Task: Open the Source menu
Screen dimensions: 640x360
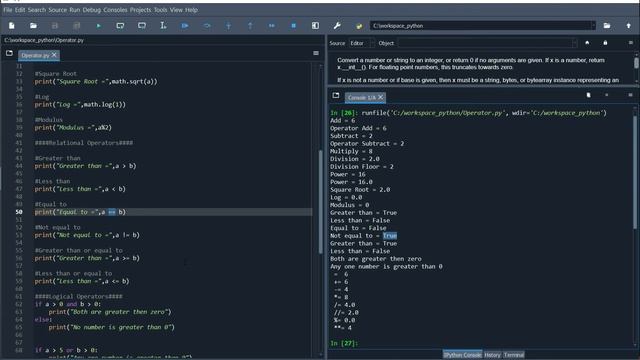Action: point(58,10)
